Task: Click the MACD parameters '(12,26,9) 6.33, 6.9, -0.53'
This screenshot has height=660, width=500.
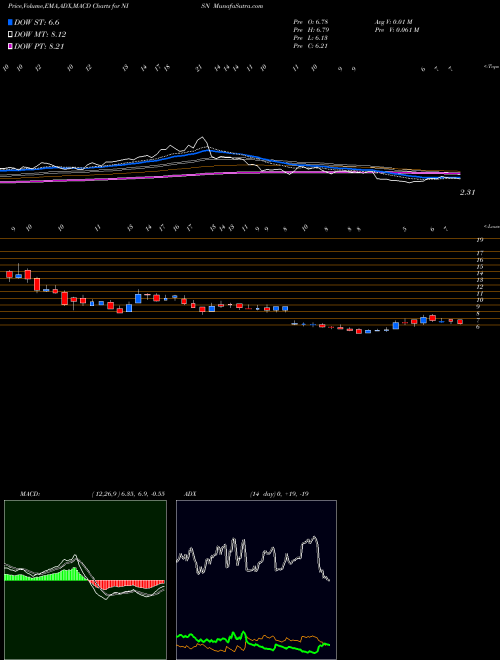Action: pyautogui.click(x=128, y=494)
